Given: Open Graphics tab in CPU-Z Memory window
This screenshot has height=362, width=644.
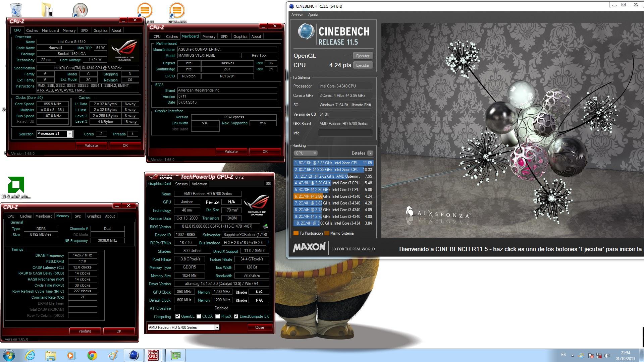Looking at the screenshot, I should coord(94,216).
